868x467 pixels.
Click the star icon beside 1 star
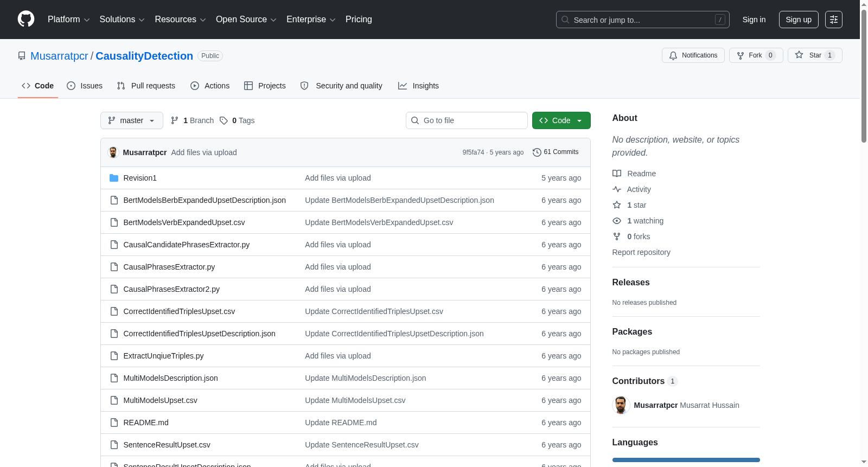[x=617, y=205]
